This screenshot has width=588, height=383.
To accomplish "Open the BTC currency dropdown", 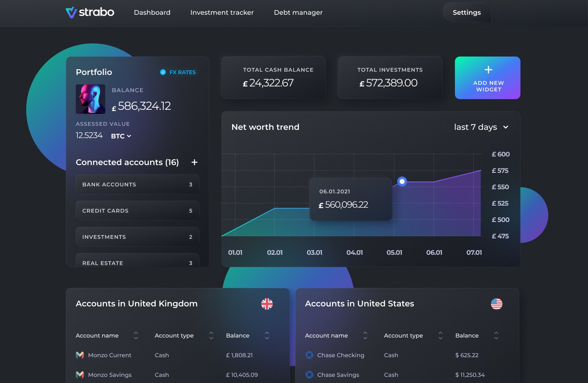I will 121,136.
